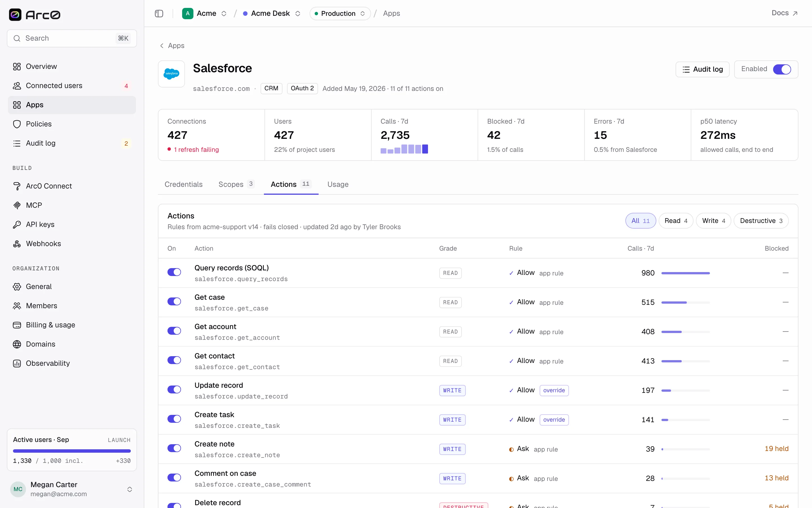
Task: Expand the Megan Carter account menu
Action: pyautogui.click(x=129, y=489)
